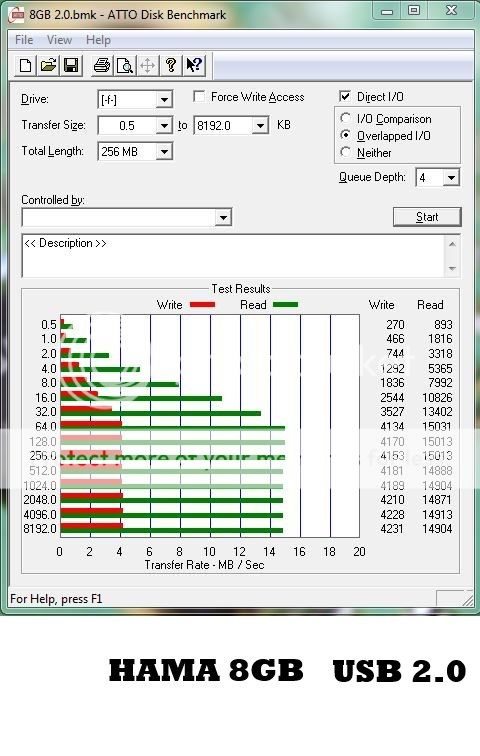Open Print Preview toolbar icon

point(125,65)
